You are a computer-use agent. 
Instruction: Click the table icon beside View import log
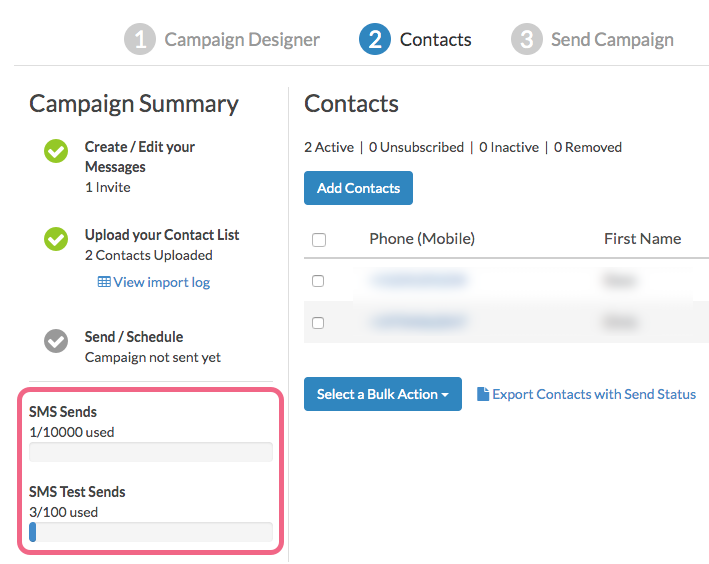tap(104, 282)
